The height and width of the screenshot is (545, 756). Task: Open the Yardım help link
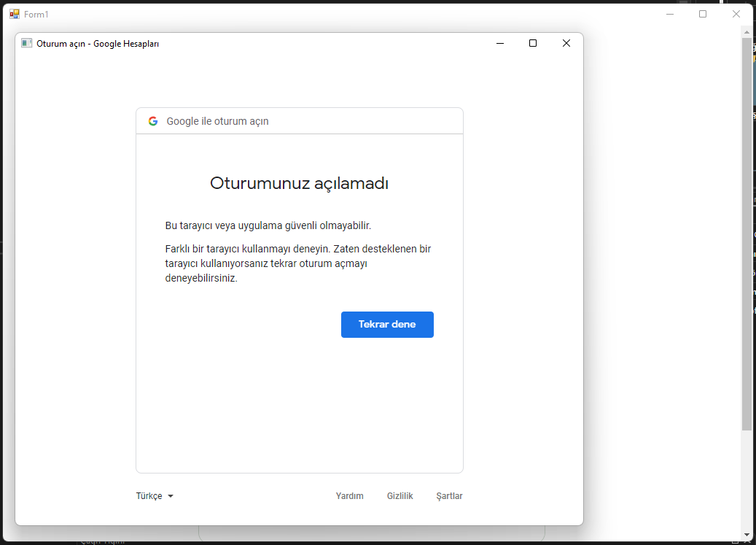pos(349,496)
